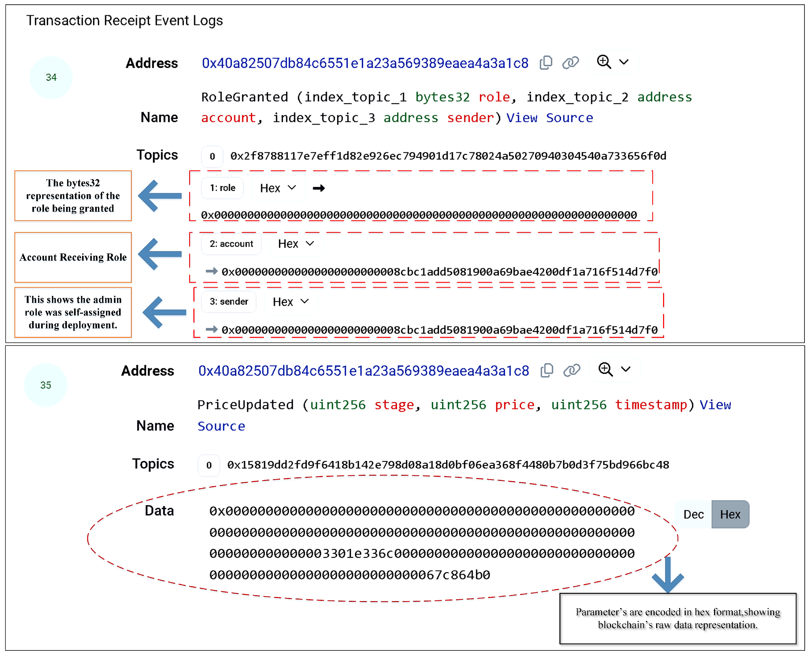Open log 34 address 0x40a82507 link

(365, 63)
